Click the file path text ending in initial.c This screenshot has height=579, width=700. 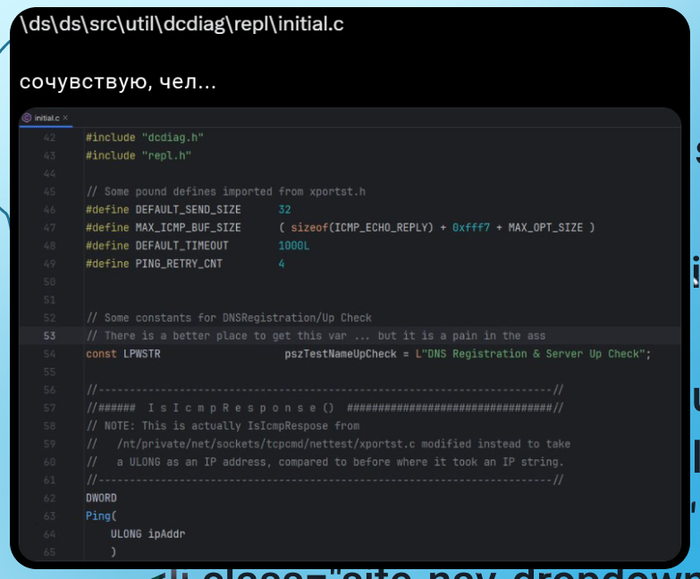pyautogui.click(x=181, y=24)
